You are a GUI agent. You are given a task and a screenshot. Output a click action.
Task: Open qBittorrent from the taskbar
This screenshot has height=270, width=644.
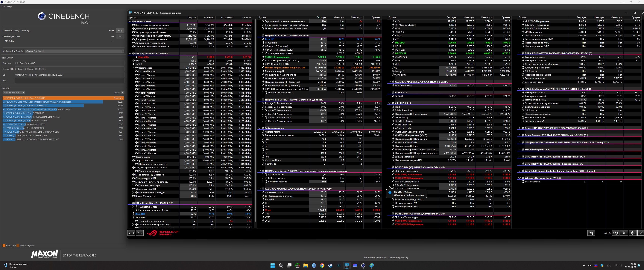point(314,265)
